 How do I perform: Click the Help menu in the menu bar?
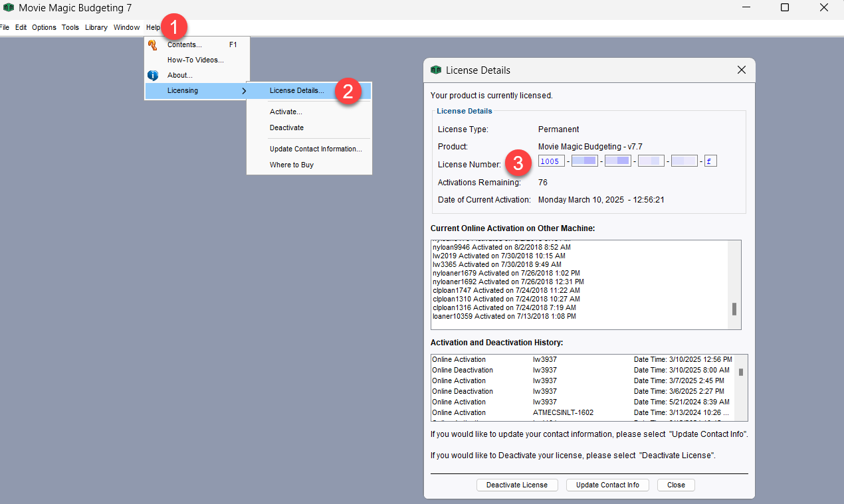[154, 27]
